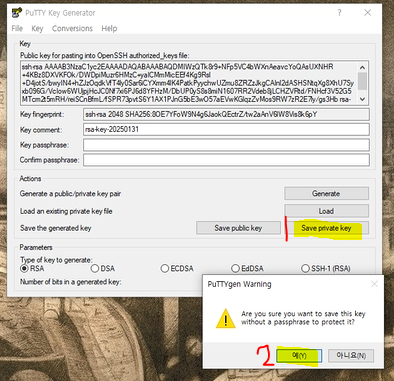Decline with the 아니요(N) button

point(351,356)
